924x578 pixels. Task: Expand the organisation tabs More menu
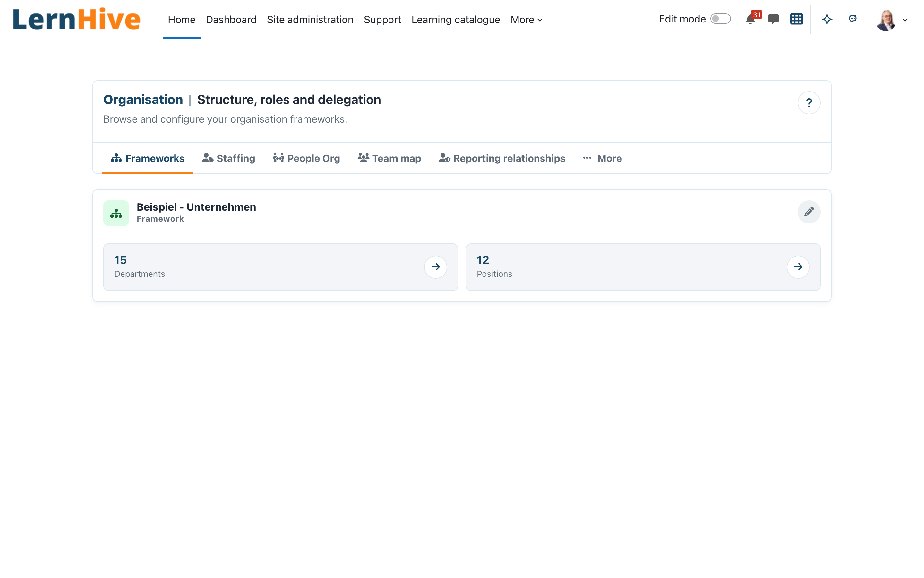coord(603,158)
